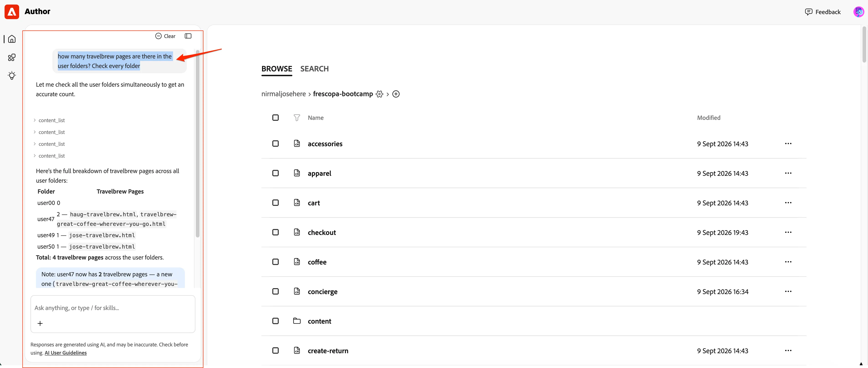Click the Adobe logo icon

point(12,12)
